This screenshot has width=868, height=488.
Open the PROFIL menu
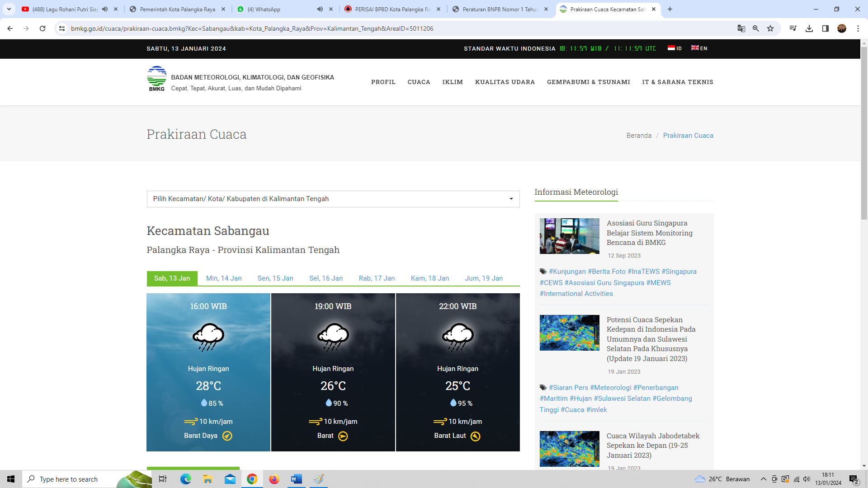pyautogui.click(x=383, y=82)
